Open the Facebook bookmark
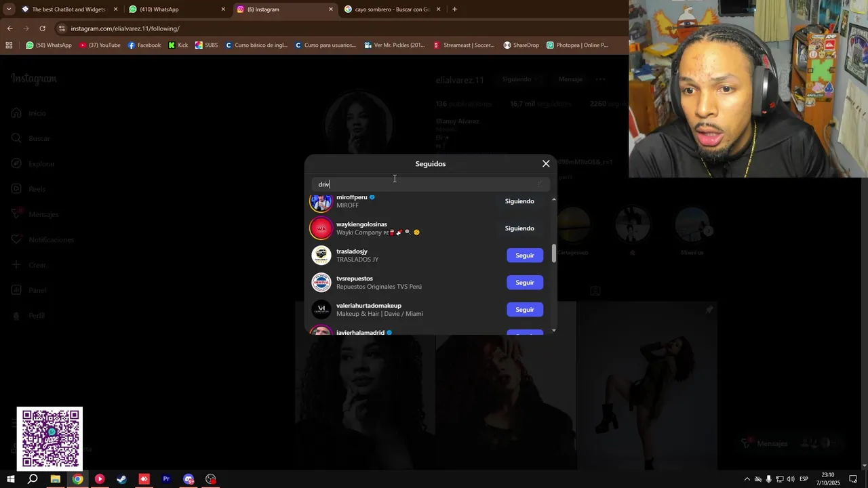The height and width of the screenshot is (488, 868). [x=144, y=45]
